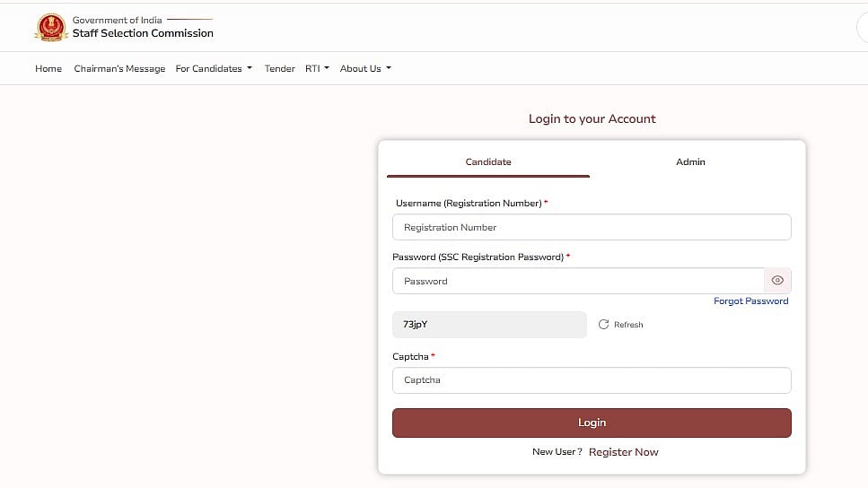Expand the For Candidates dropdown menu
Image resolution: width=868 pixels, height=488 pixels.
pos(214,69)
